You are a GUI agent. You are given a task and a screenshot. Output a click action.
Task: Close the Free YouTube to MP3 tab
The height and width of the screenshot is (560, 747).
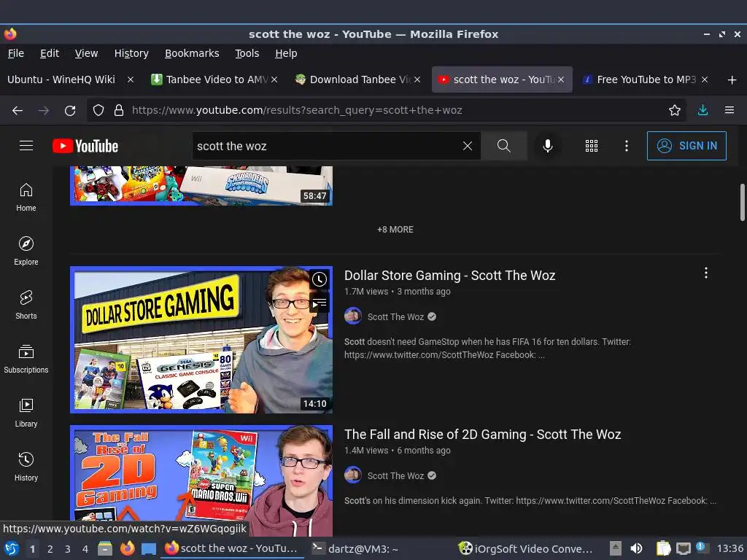pos(705,79)
